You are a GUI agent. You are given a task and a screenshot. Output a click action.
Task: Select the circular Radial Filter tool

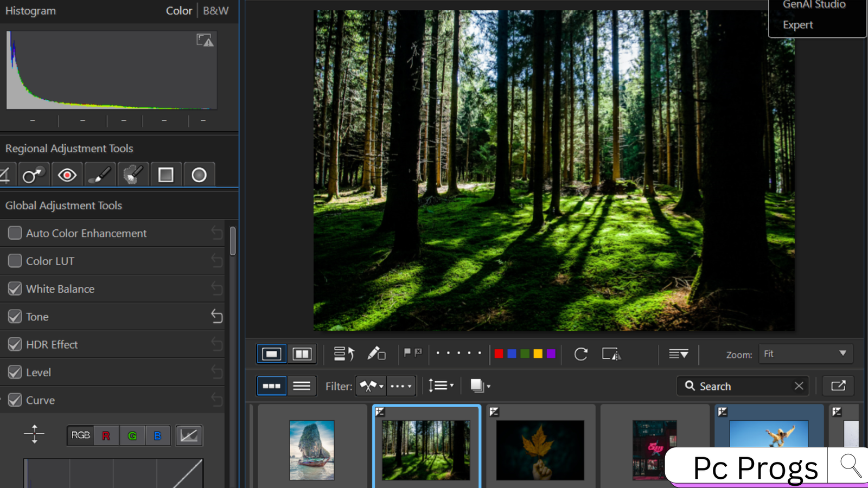coord(199,175)
